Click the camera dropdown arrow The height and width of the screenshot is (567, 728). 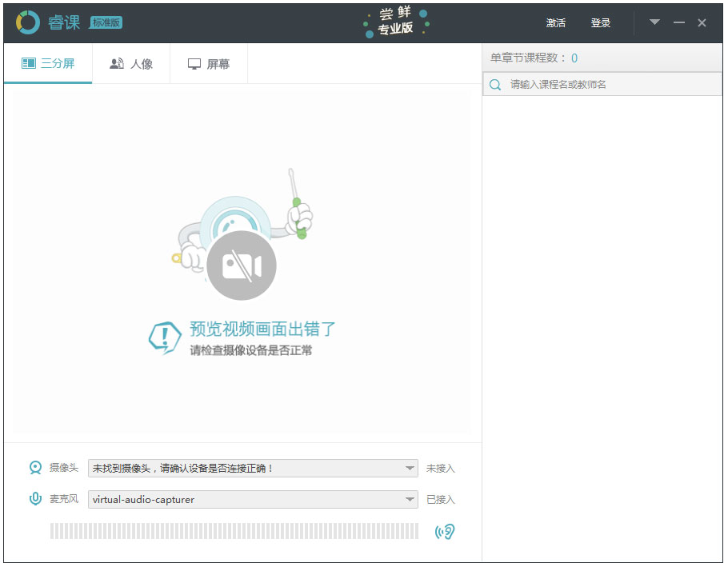click(409, 468)
